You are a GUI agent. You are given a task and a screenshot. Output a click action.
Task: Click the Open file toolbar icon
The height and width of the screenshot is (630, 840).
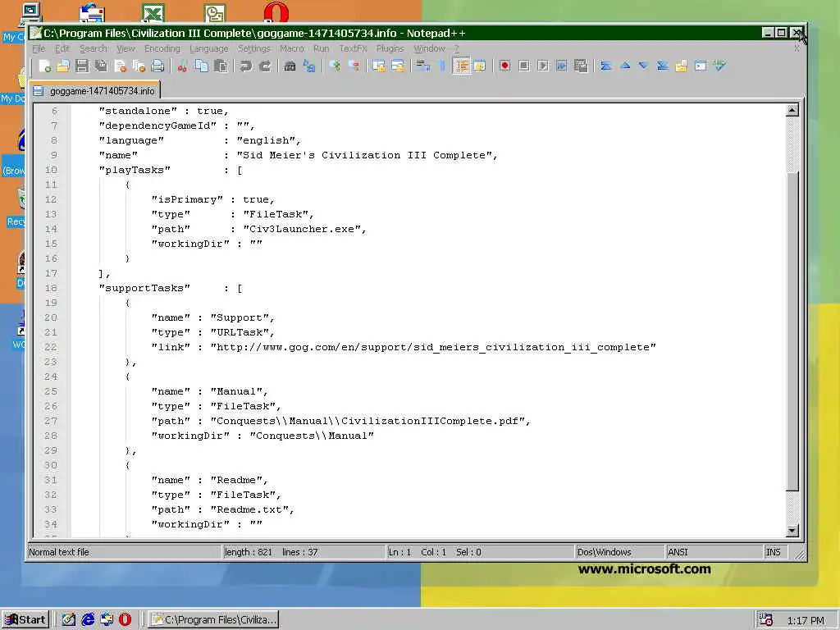pyautogui.click(x=63, y=66)
